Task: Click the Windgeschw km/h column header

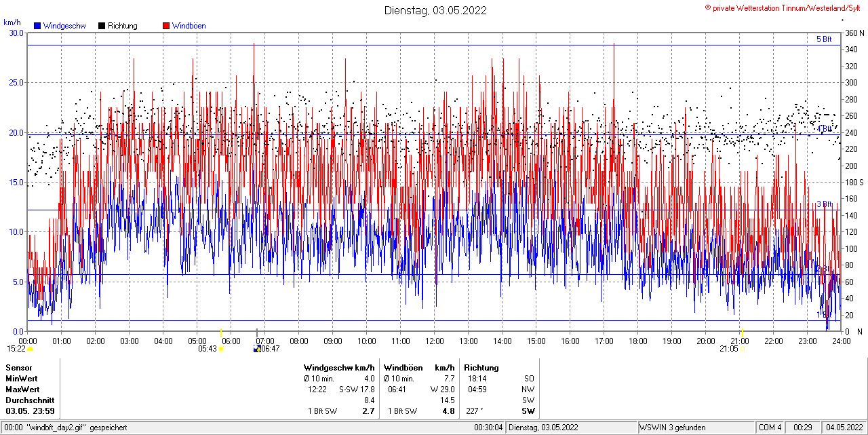Action: pos(339,367)
